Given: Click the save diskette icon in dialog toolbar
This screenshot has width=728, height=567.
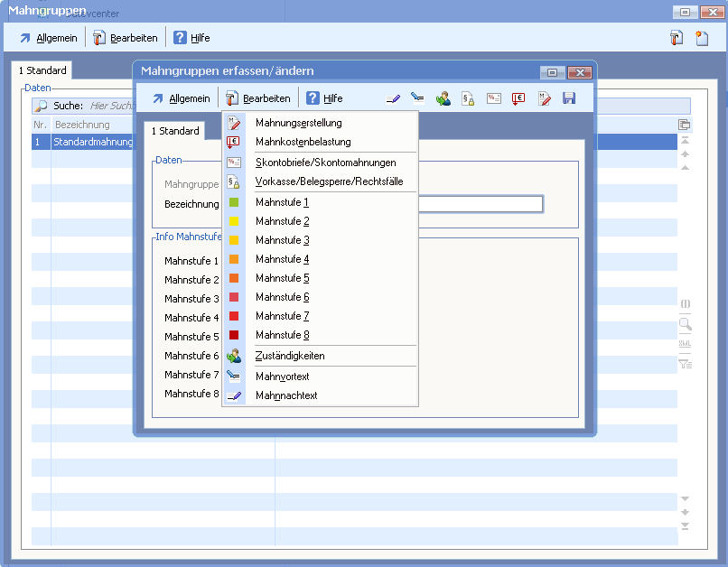Looking at the screenshot, I should click(x=569, y=98).
